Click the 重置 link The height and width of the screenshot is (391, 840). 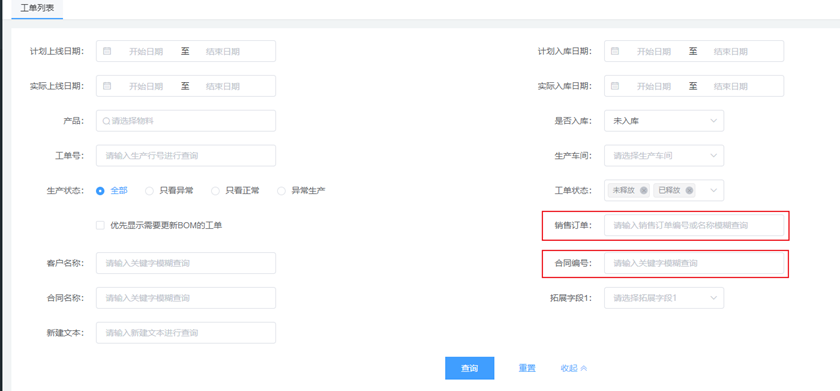click(527, 369)
